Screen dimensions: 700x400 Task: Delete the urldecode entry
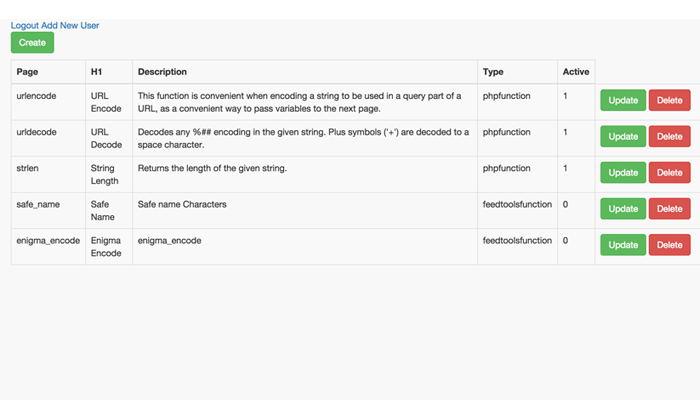pyautogui.click(x=669, y=136)
